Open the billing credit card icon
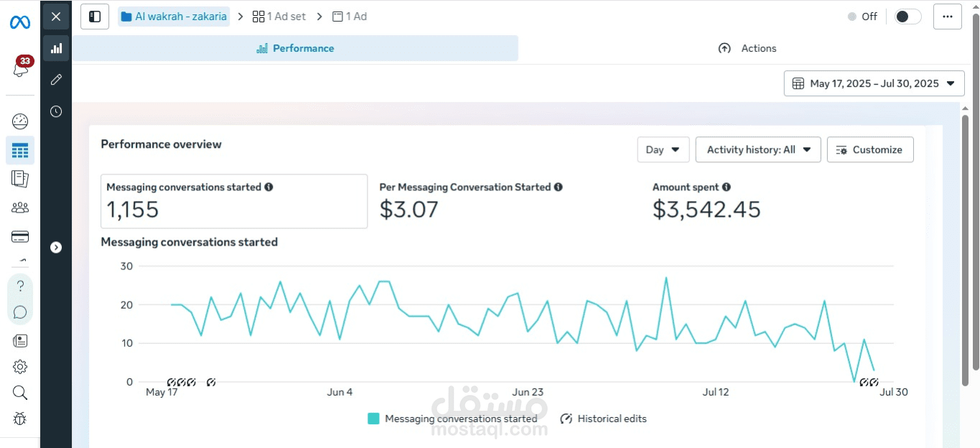Image resolution: width=980 pixels, height=448 pixels. [x=20, y=237]
